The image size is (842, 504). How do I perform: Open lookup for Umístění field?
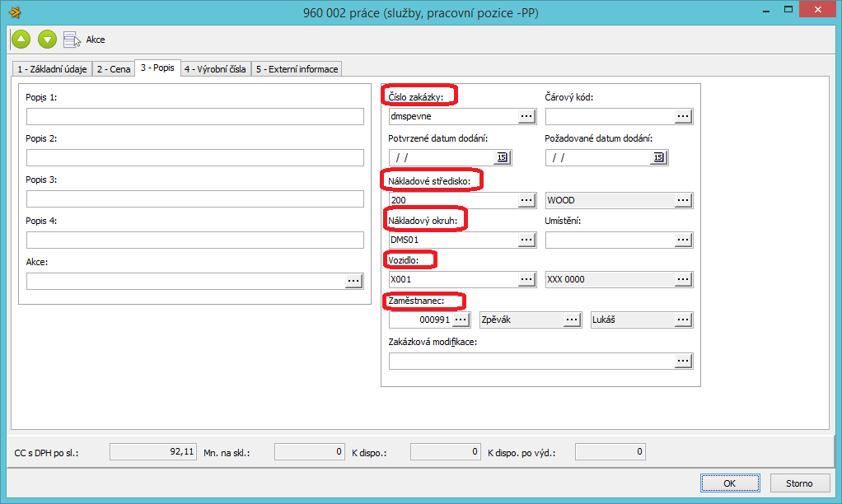(x=683, y=240)
